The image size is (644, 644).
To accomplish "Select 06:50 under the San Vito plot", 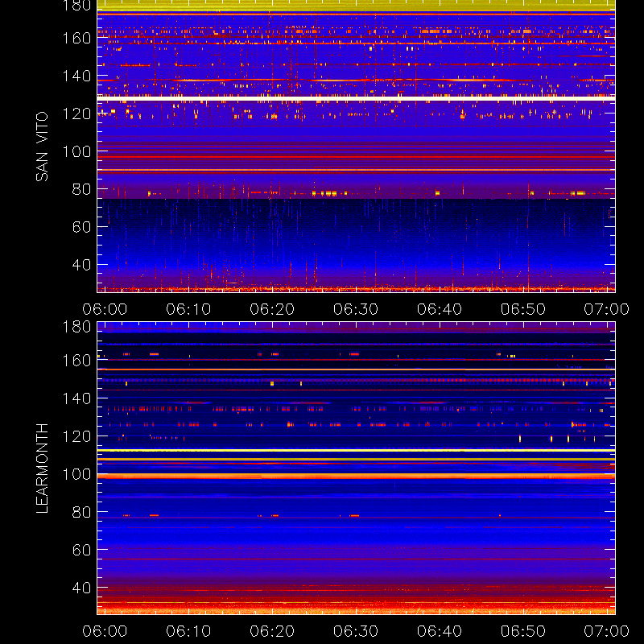I will click(522, 309).
